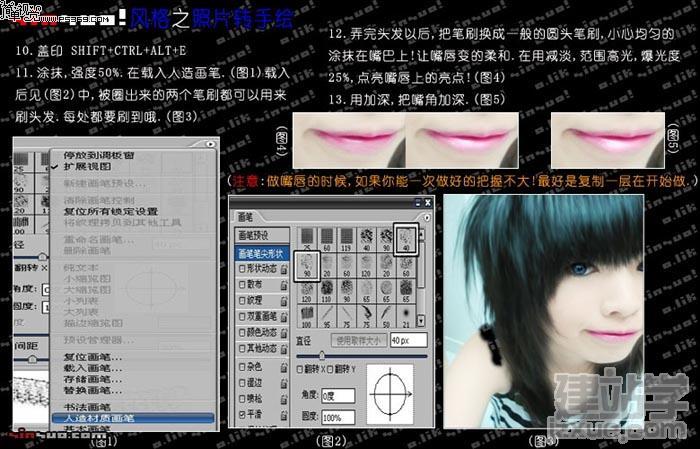Minimize the figure 2 brush panel

pyautogui.click(x=418, y=203)
